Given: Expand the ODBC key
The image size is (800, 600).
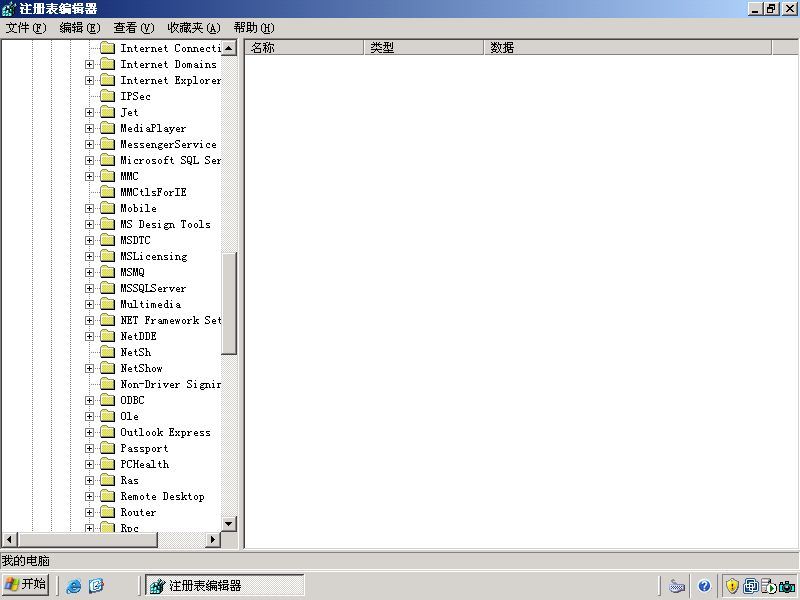Looking at the screenshot, I should click(89, 400).
